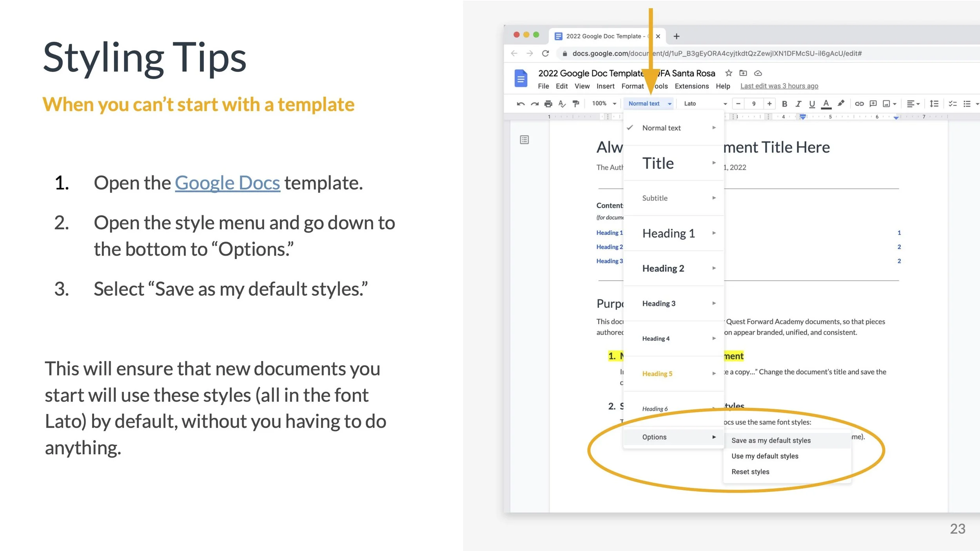Open the Extensions menu
This screenshot has width=980, height=551.
(691, 86)
